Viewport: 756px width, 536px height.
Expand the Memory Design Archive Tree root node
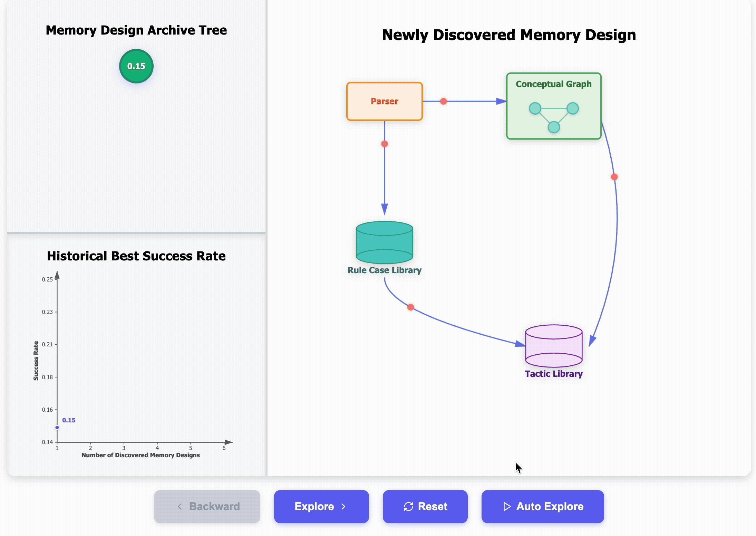click(x=136, y=66)
